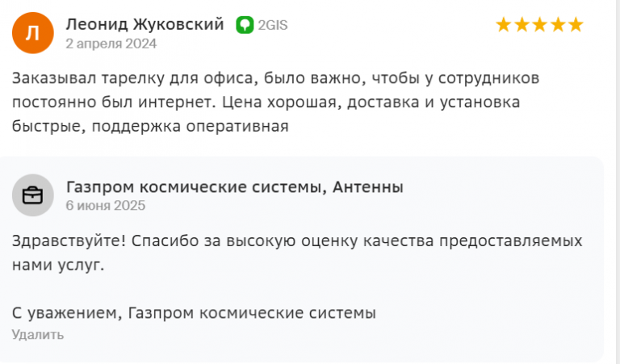Click the words нами услуг in the reply
620x364 pixels.
[x=58, y=265]
